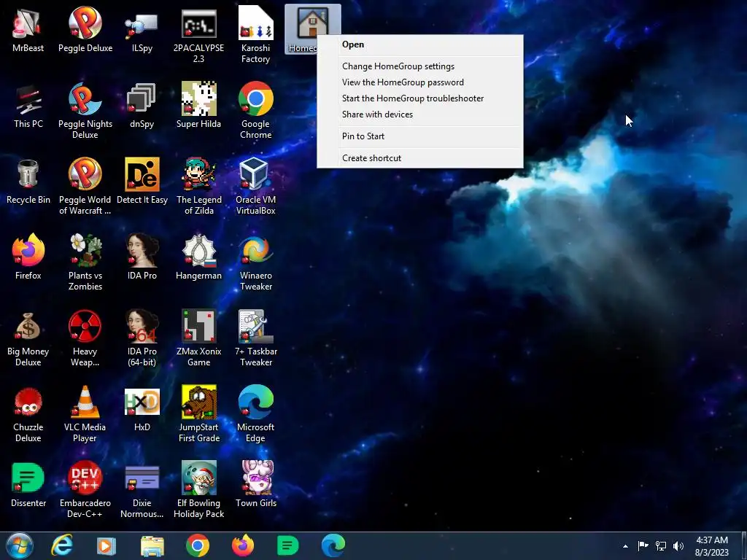Click the ZMax Xonix Game icon

[x=198, y=338]
